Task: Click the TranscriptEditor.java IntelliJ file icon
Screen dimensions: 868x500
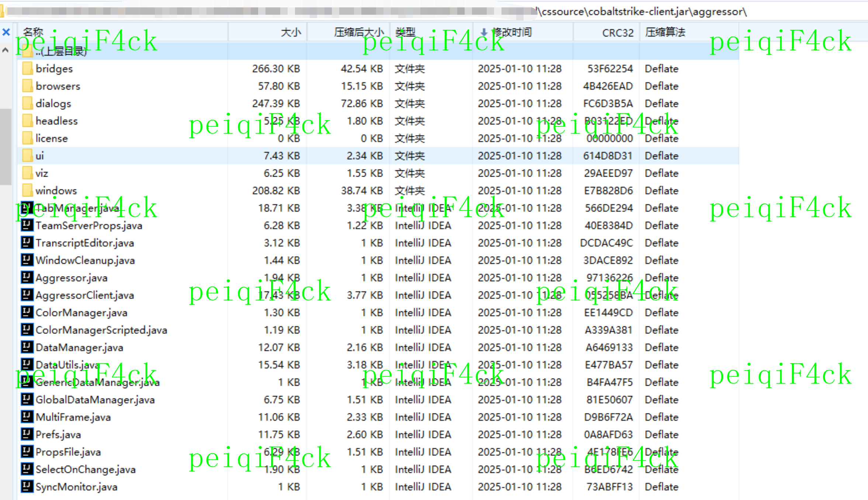Action: [x=27, y=243]
